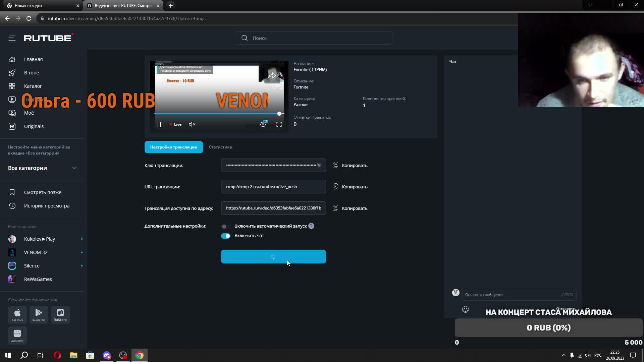Viewport: 644px width, 362px height.
Task: Reveal the hidden stream key
Action: [x=319, y=165]
